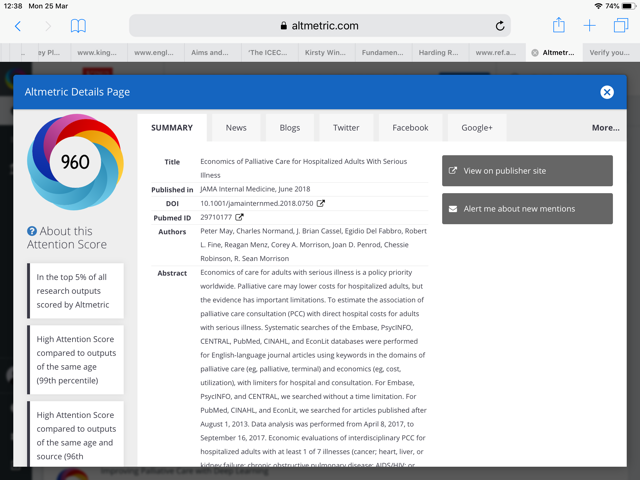Click the article title 'Economics of Palliative Care'
The image size is (640, 480).
pos(303,168)
